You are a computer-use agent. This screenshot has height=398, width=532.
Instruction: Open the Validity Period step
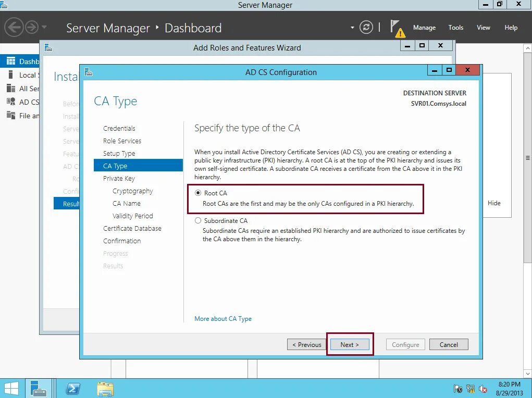pyautogui.click(x=133, y=216)
